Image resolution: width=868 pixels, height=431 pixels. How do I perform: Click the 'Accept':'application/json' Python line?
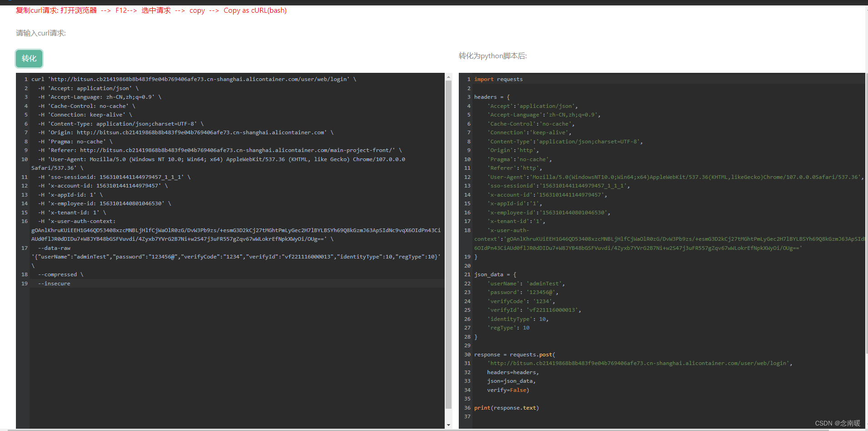(x=532, y=106)
